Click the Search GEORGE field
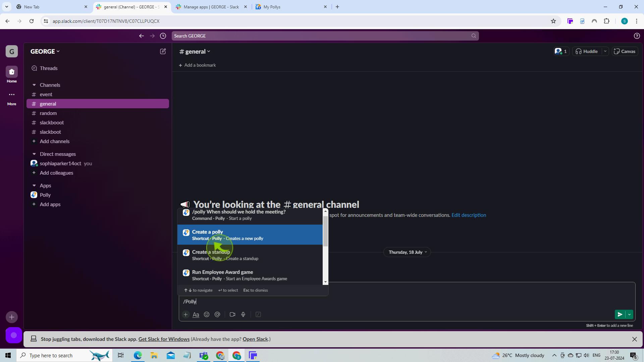This screenshot has height=362, width=644. coord(325,36)
